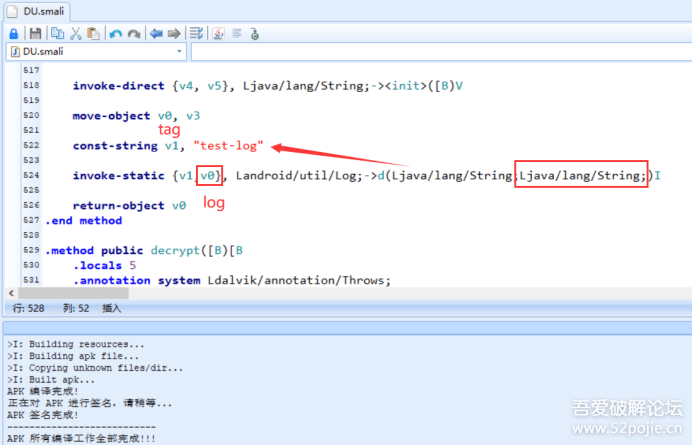The image size is (692, 445).
Task: Click the .locals 5 line
Action: coord(104,266)
